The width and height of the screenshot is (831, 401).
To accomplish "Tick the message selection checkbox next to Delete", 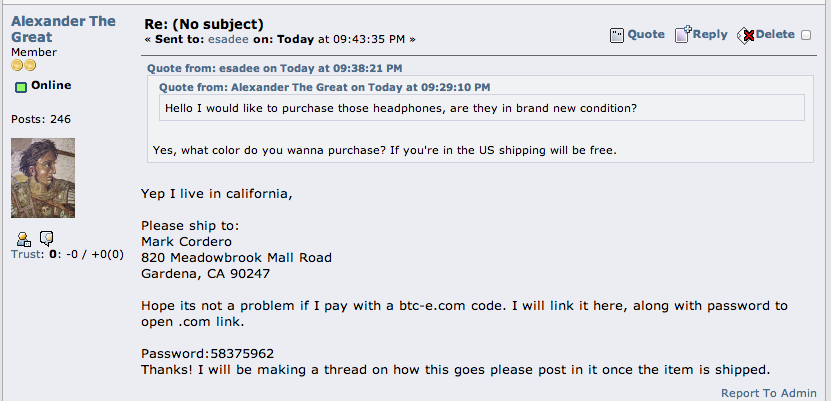I will click(806, 35).
